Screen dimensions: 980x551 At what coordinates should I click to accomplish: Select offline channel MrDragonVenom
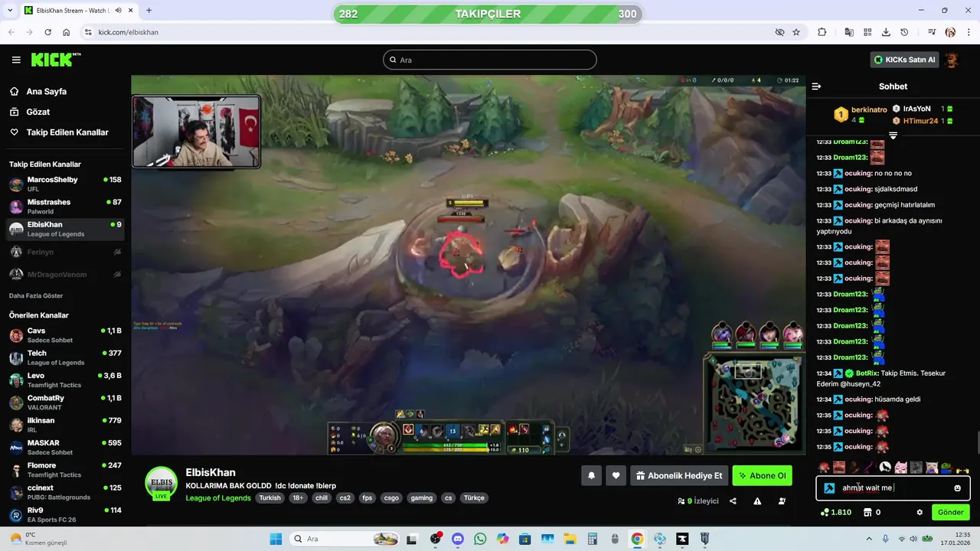click(x=65, y=274)
